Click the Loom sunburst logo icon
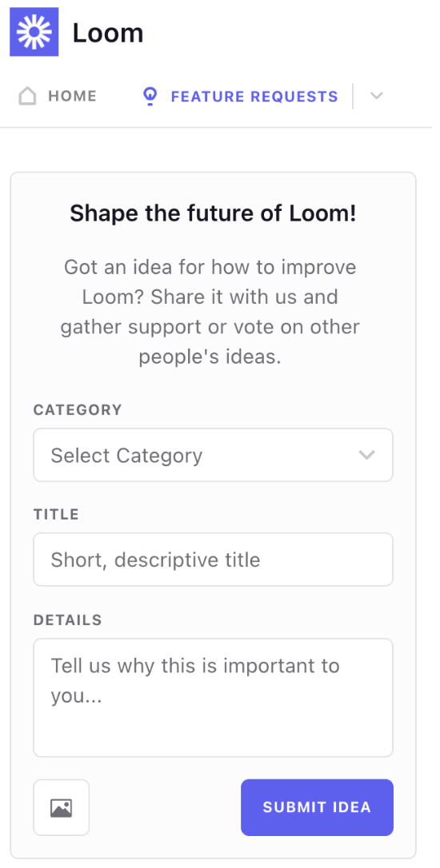 [34, 32]
